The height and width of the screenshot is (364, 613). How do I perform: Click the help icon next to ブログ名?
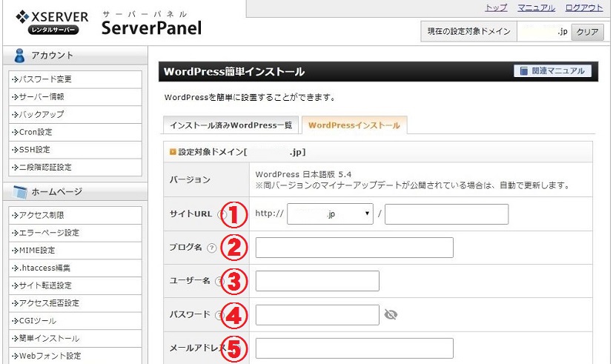[x=211, y=248]
